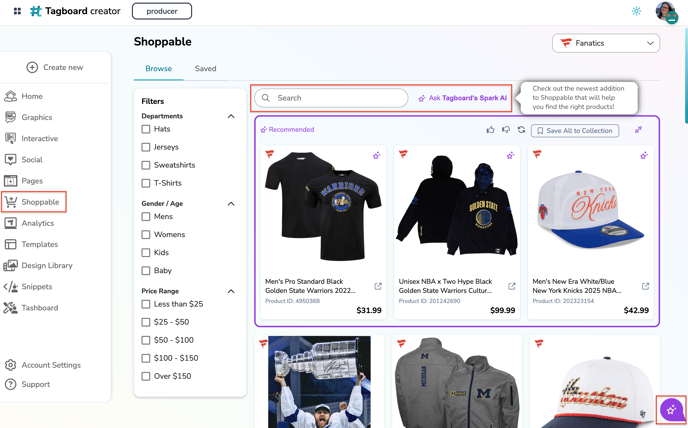
Task: Click Ask Tagboard's Spark AI
Action: tap(462, 98)
